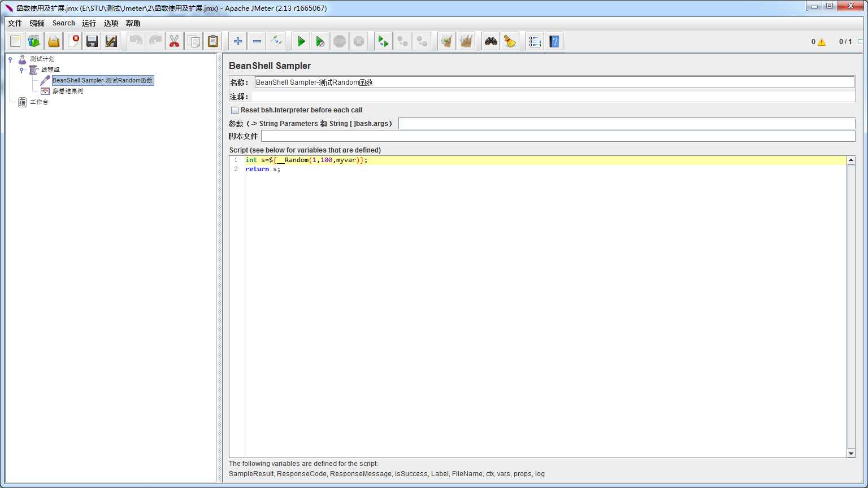The width and height of the screenshot is (868, 488).
Task: Select 测试计划 in the tree
Action: point(42,59)
